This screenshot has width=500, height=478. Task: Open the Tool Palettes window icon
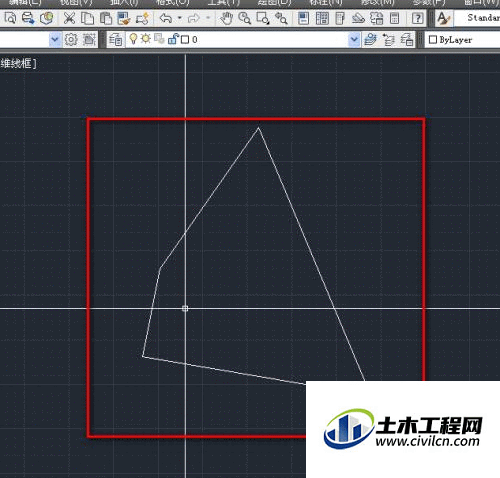[340, 18]
